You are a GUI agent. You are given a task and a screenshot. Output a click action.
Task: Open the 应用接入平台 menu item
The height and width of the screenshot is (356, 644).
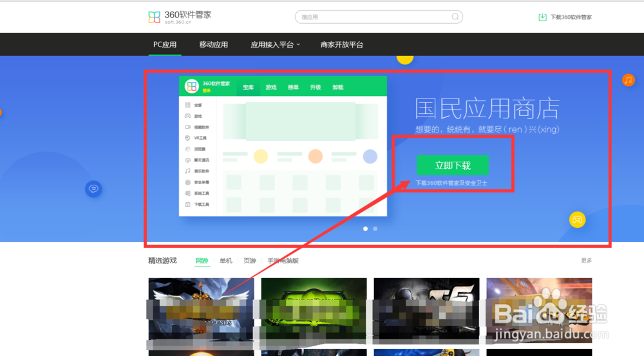(272, 44)
